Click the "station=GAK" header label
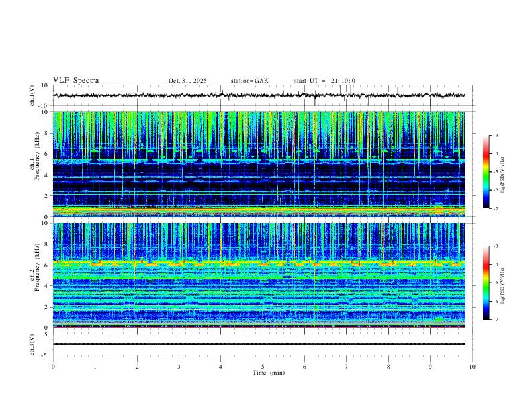Image resolution: width=532 pixels, height=411 pixels. pyautogui.click(x=249, y=81)
